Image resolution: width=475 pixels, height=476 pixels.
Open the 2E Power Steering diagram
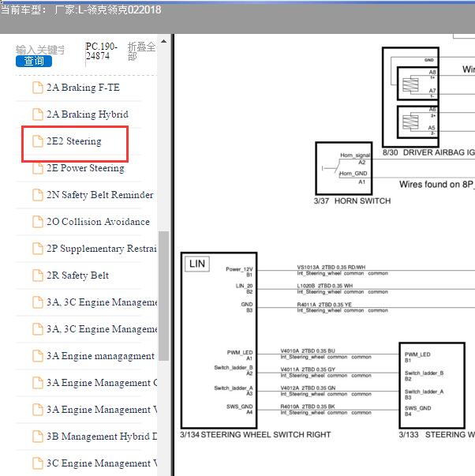click(x=85, y=168)
